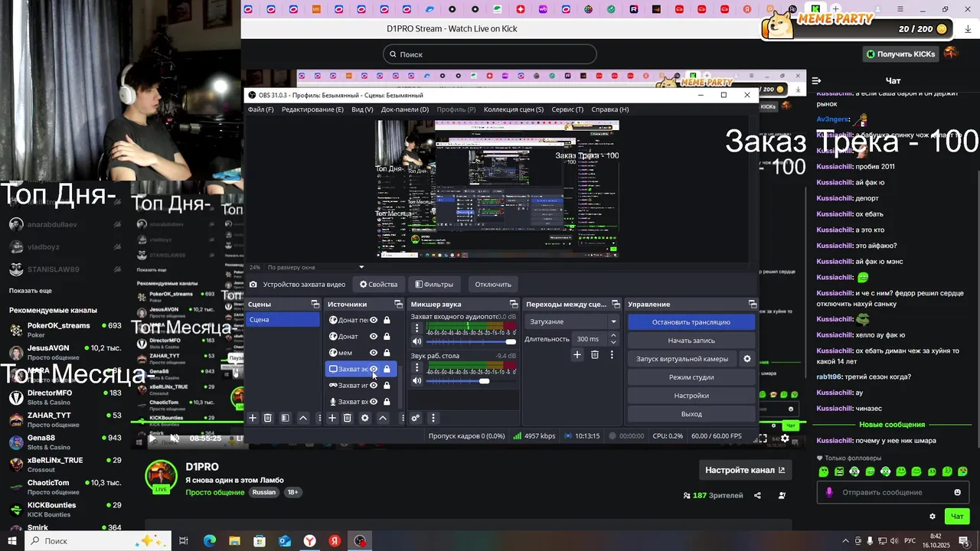Click Свойства button for source

pos(379,284)
